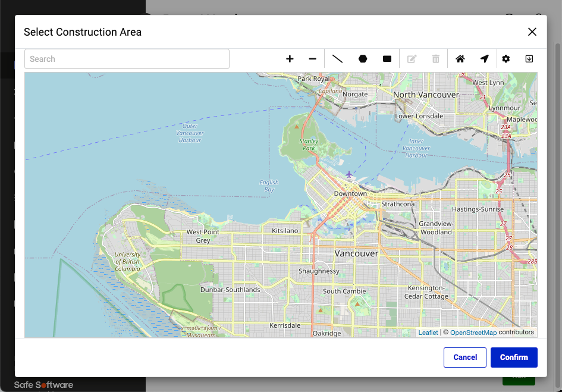Screen dimensions: 562x392
Task: Click the Hastings-Sunrise map label
Action: click(x=478, y=209)
